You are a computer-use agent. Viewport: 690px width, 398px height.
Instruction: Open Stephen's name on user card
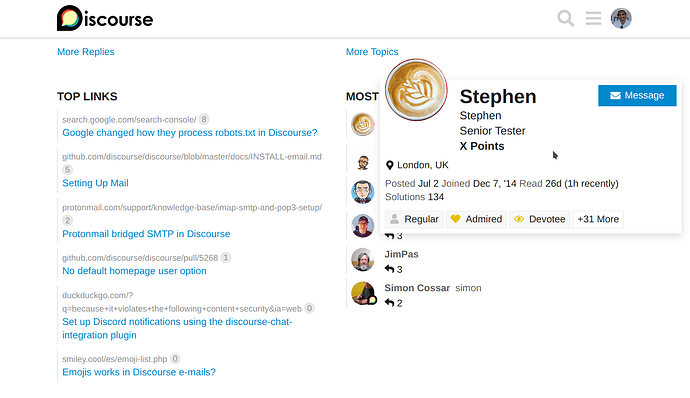pyautogui.click(x=498, y=96)
